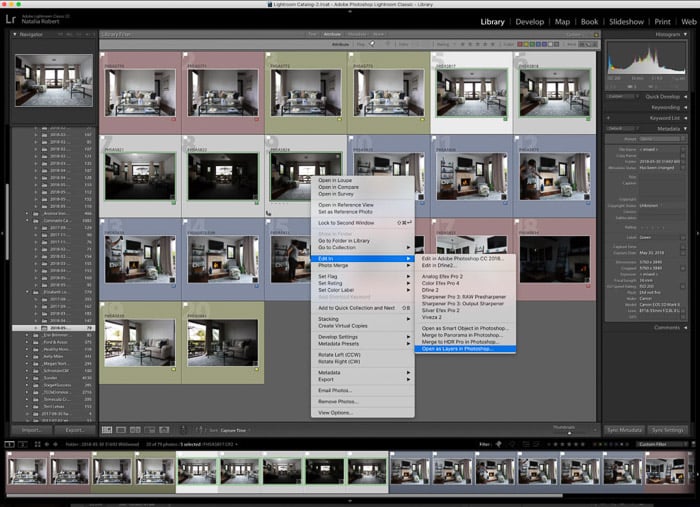Open the Slideshow module
This screenshot has width=700, height=507.
point(626,21)
